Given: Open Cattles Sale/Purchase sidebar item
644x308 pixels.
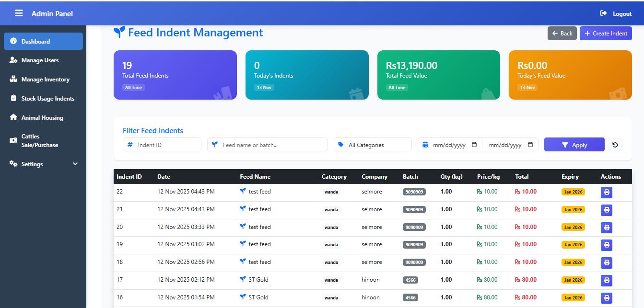Looking at the screenshot, I should pos(40,141).
